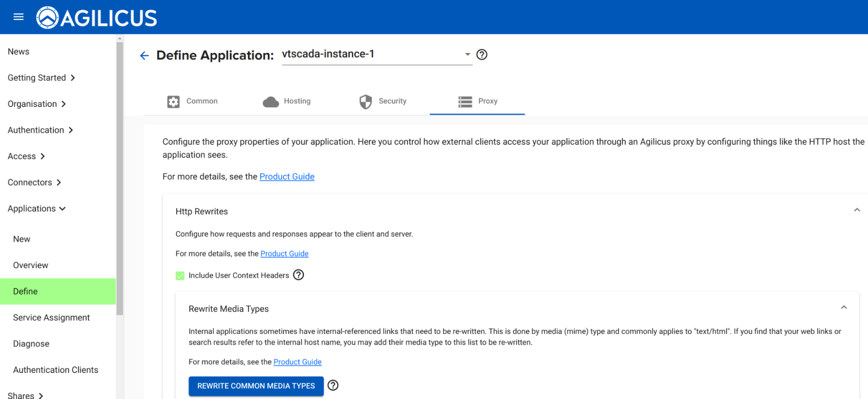The image size is (868, 399).
Task: Open the Hosting tab
Action: click(287, 101)
